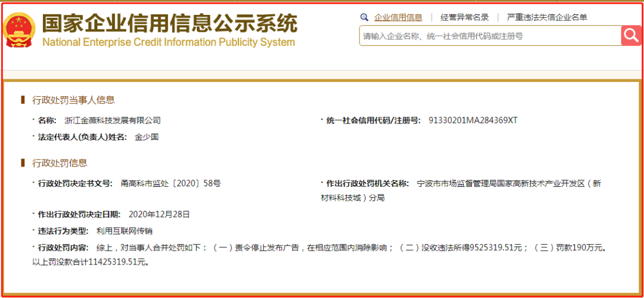Click the red search magnifier button

pyautogui.click(x=631, y=35)
